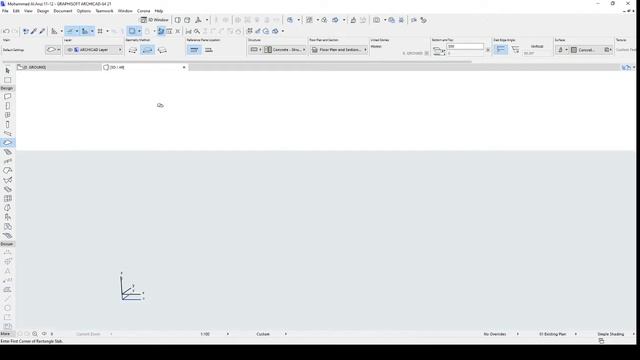Select the Arc/Circle tool under Document
640x360 pixels.
click(x=7, y=308)
